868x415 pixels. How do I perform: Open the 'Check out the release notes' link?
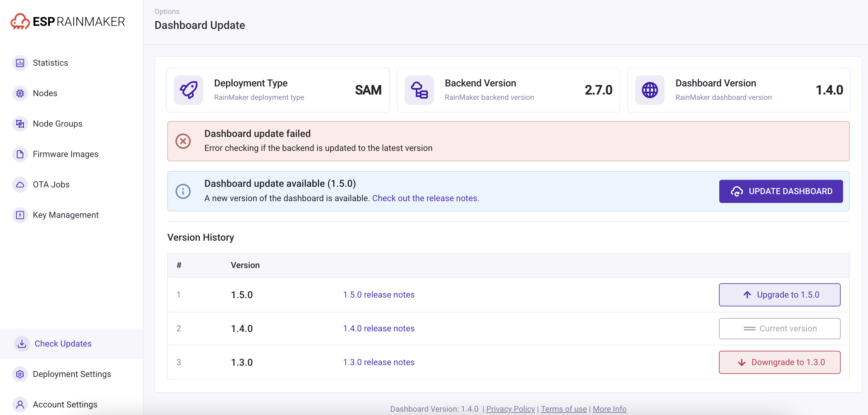425,198
